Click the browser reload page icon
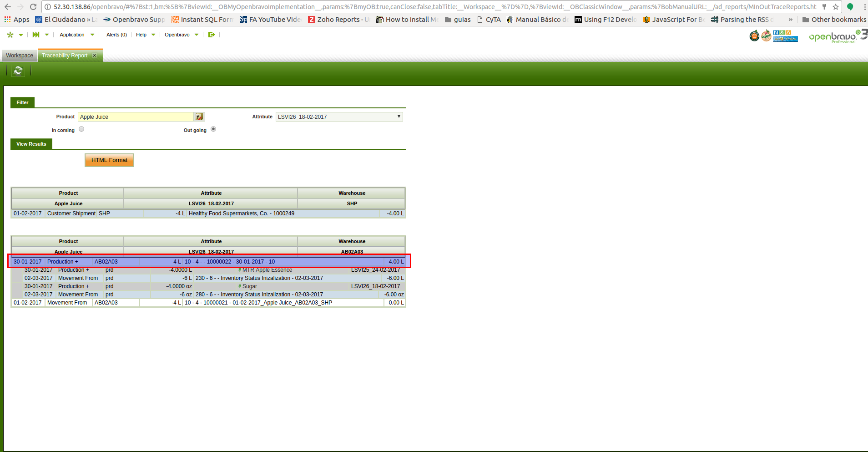The height and width of the screenshot is (452, 868). [33, 7]
